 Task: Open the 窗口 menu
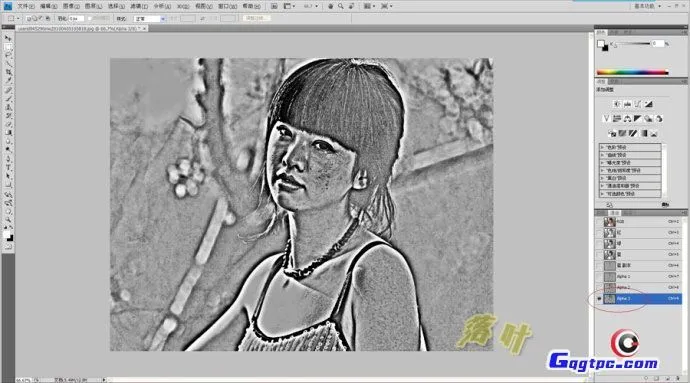pos(228,6)
